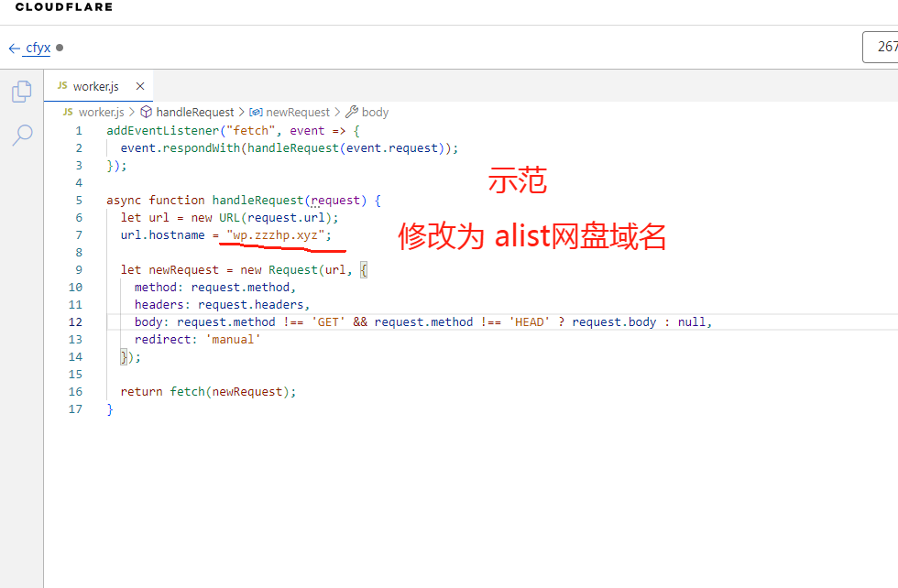Viewport: 898px width, 588px height.
Task: Click line number 12 in the gutter
Action: click(75, 322)
